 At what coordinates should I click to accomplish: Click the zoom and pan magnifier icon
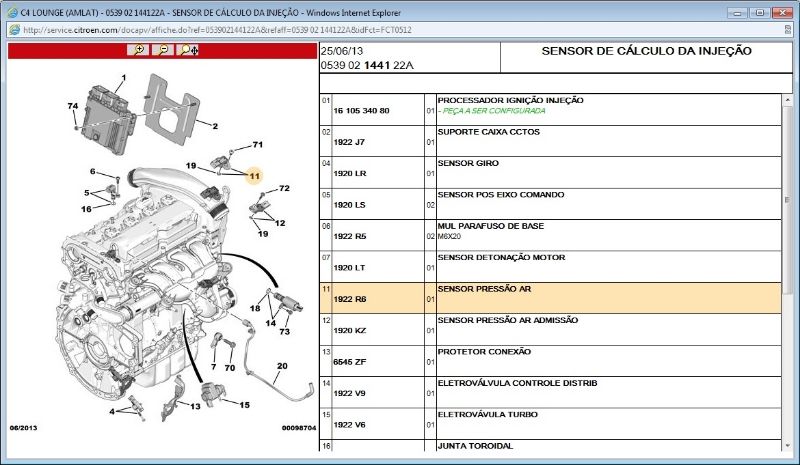coord(188,50)
